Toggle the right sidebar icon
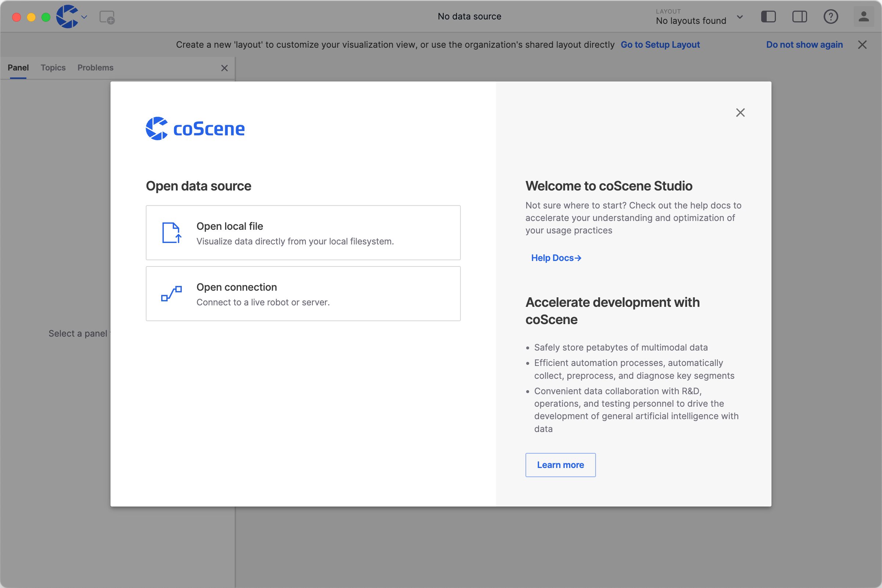 click(x=799, y=17)
